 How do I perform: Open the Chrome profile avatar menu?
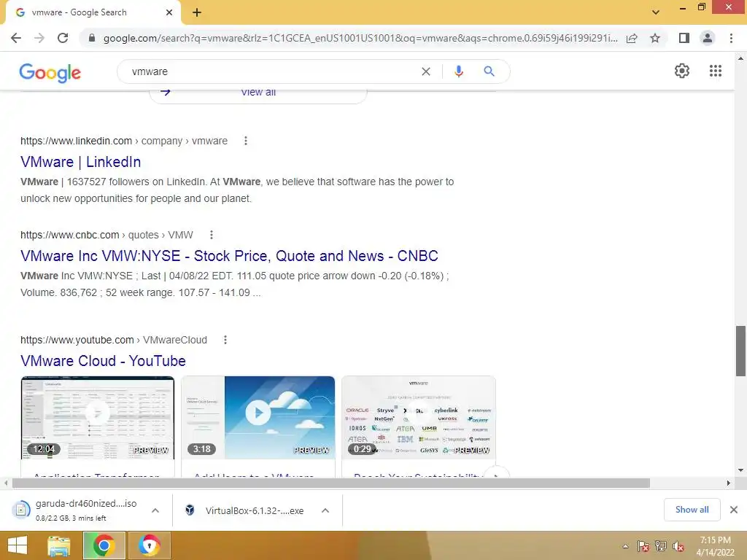[708, 38]
